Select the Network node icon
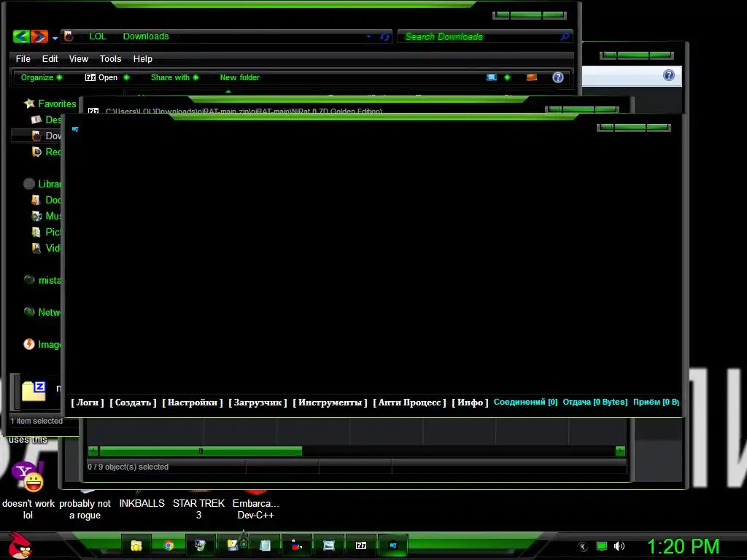Viewport: 747px width, 560px height. click(x=29, y=312)
